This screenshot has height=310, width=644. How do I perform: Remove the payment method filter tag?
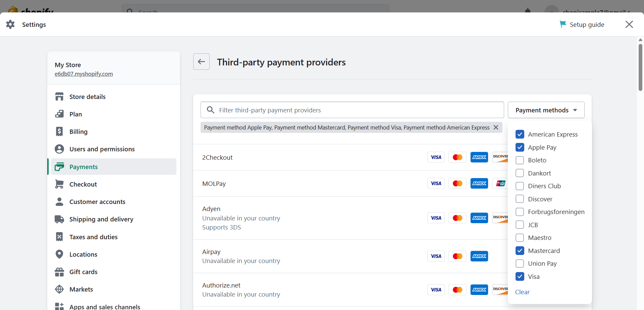click(496, 127)
